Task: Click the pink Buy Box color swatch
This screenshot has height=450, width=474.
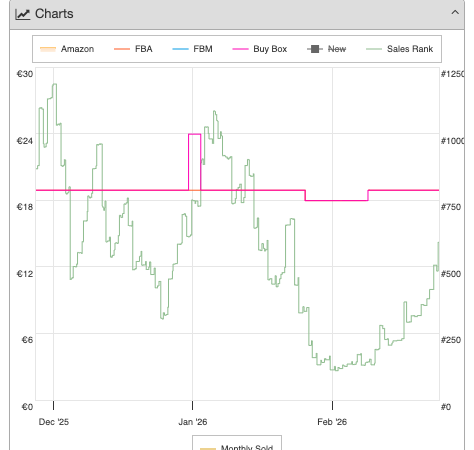Action: point(240,49)
